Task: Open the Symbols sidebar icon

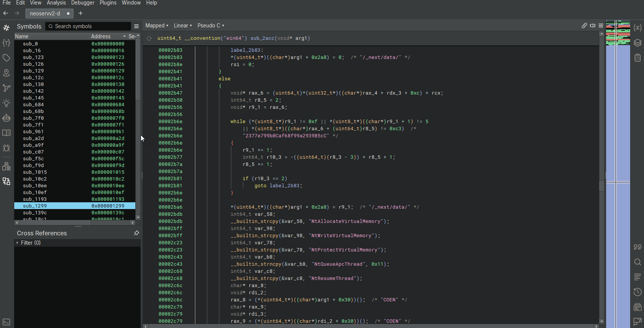Action: pos(6,28)
